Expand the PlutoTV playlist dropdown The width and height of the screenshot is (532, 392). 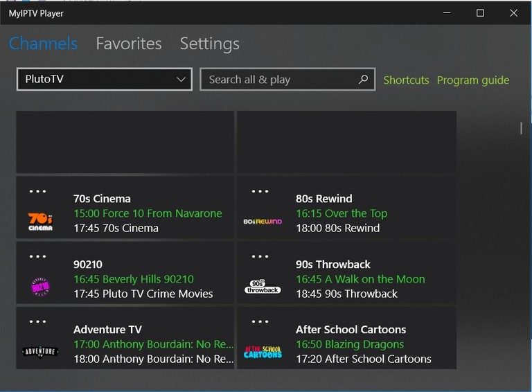tap(104, 80)
